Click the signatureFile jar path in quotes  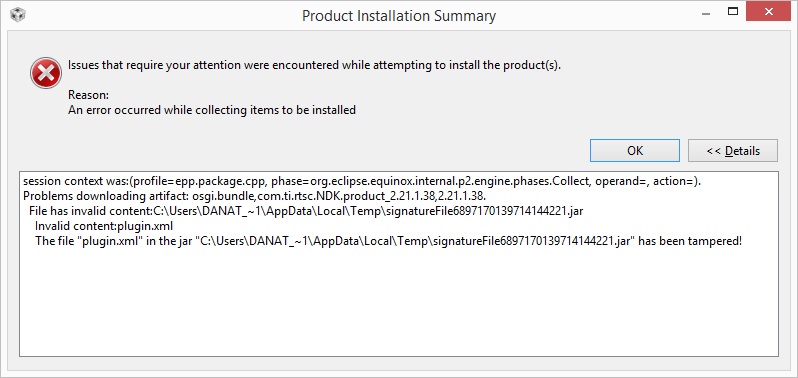(414, 241)
